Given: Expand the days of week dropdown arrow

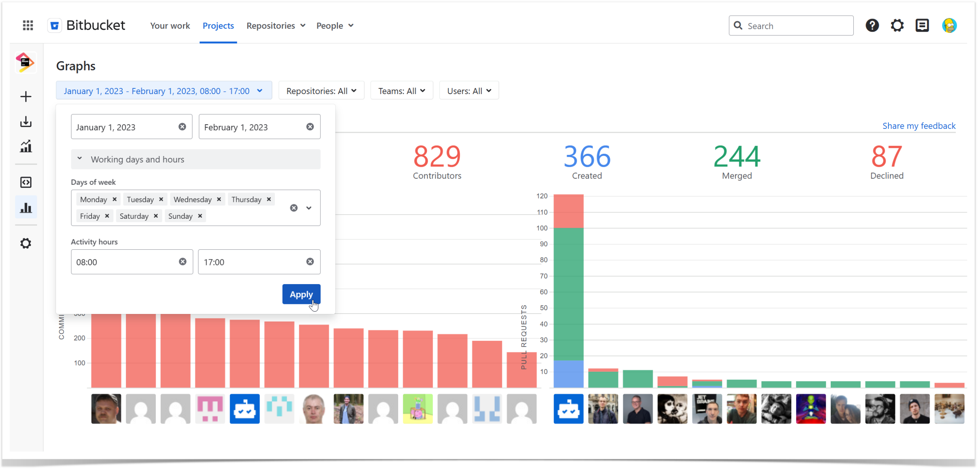Looking at the screenshot, I should (309, 208).
